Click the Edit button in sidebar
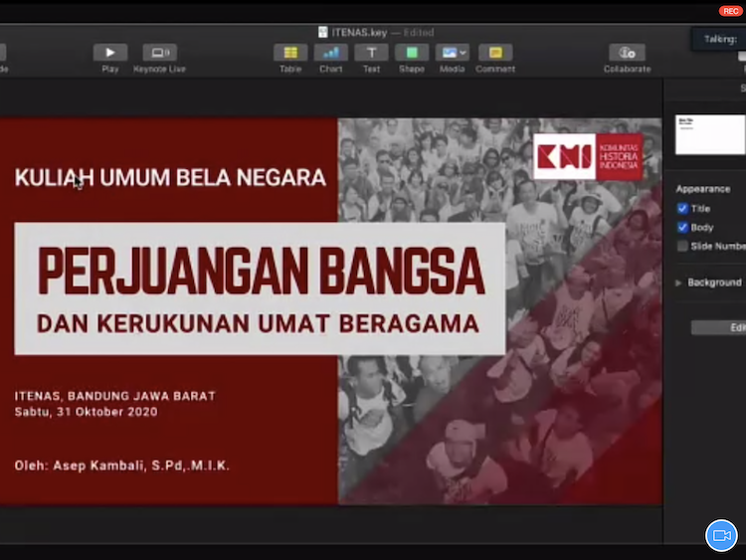The image size is (746, 560). click(718, 327)
